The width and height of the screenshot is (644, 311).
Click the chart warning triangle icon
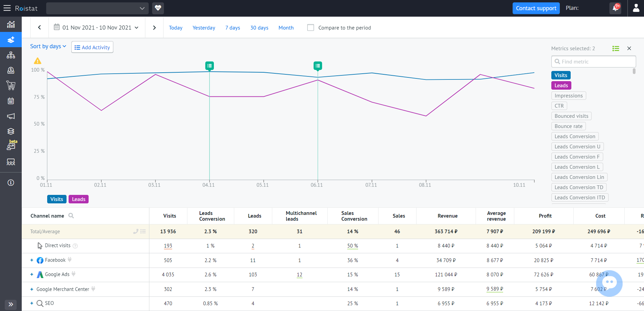tap(37, 61)
